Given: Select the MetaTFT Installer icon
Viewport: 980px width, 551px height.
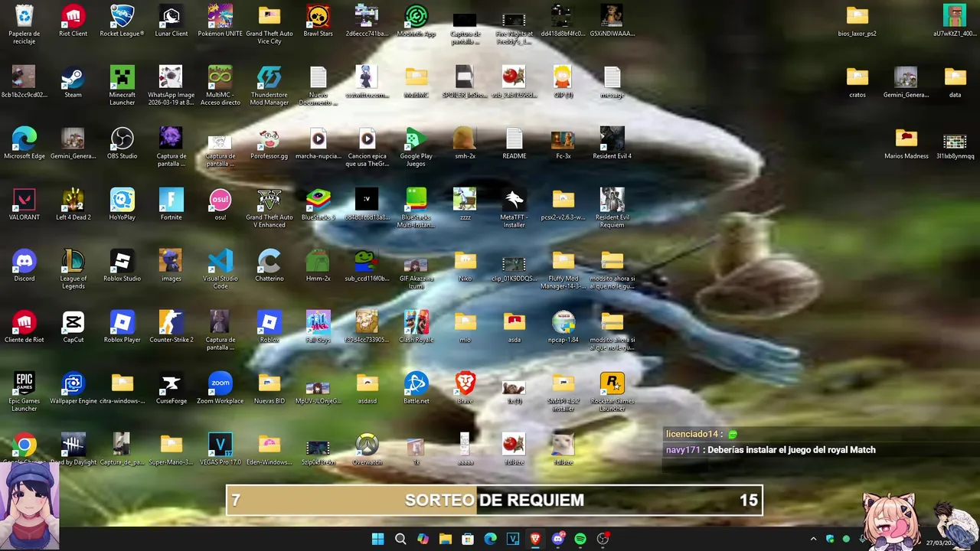Looking at the screenshot, I should 514,207.
